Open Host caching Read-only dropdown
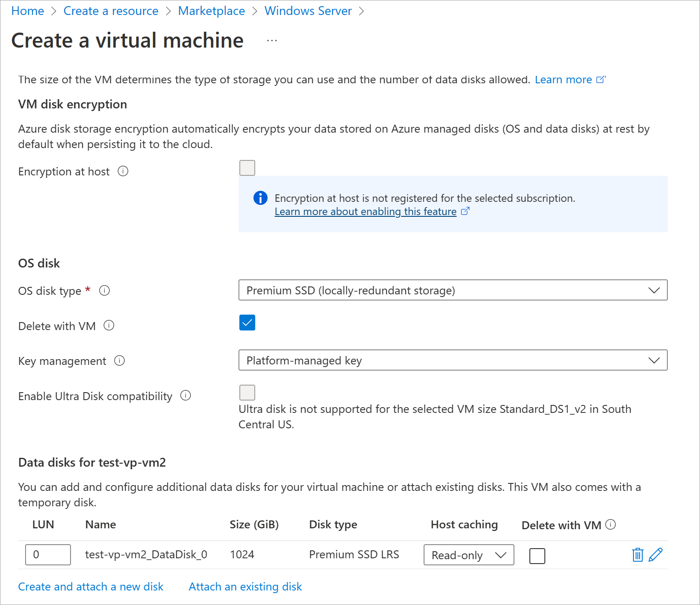 click(x=469, y=555)
